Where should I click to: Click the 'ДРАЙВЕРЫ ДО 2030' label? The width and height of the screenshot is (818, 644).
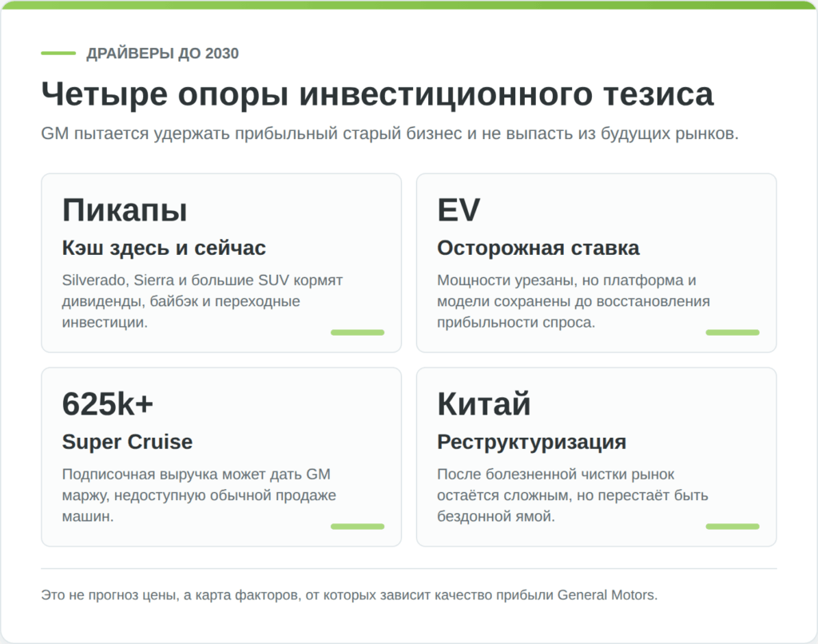[x=162, y=54]
